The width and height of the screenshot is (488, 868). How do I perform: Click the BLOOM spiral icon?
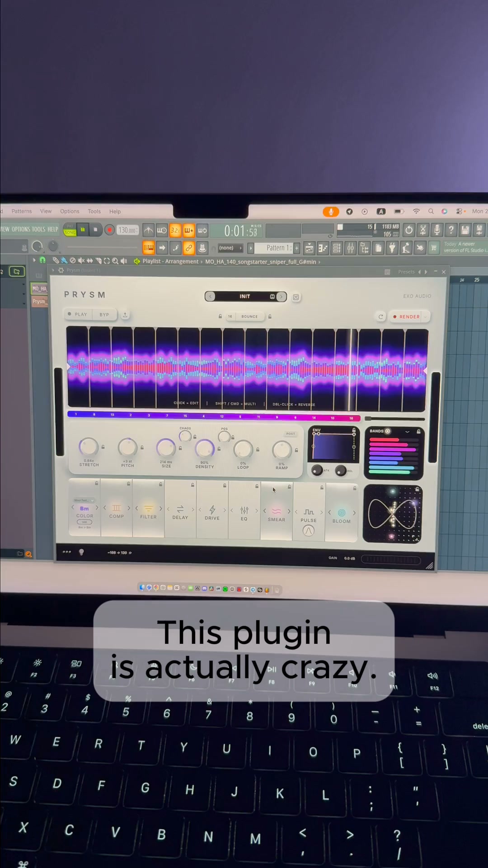pyautogui.click(x=342, y=513)
